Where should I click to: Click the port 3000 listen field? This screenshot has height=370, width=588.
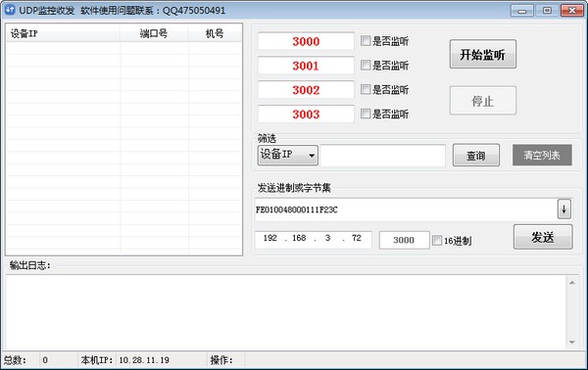point(306,41)
